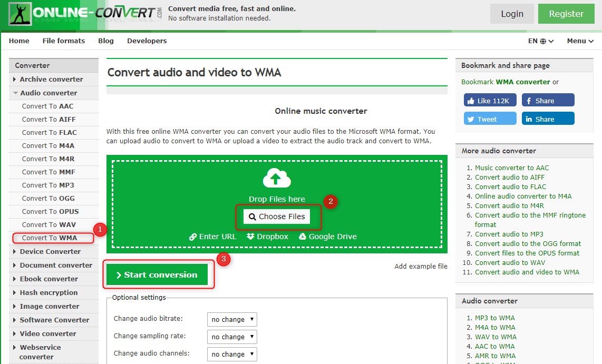This screenshot has width=602, height=364.
Task: Open the MP3 to WMA link
Action: [495, 318]
